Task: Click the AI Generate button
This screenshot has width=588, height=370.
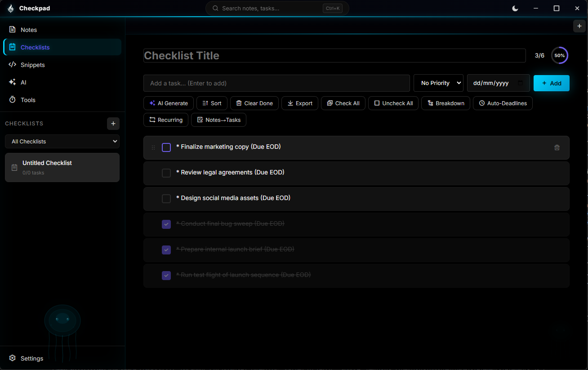Action: click(x=168, y=103)
